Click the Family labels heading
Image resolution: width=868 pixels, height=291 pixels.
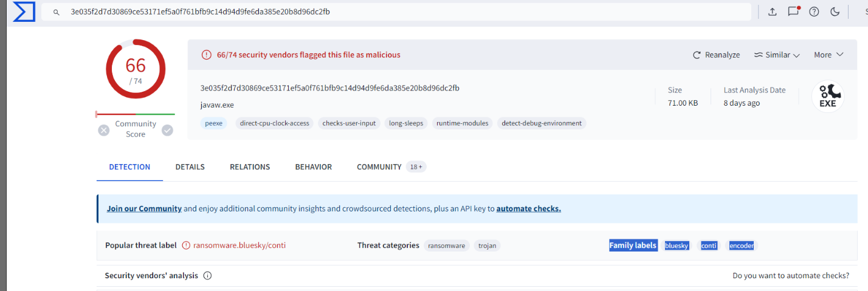(x=633, y=245)
